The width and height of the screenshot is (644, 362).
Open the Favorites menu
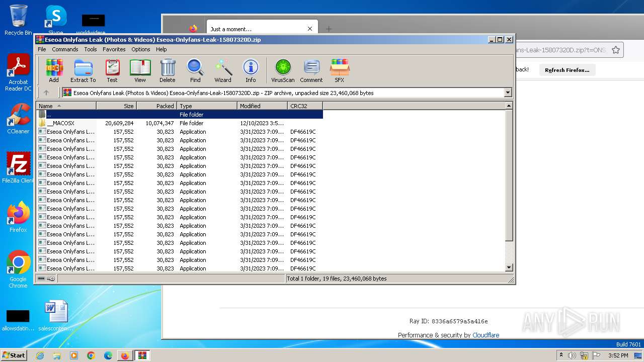tap(114, 49)
